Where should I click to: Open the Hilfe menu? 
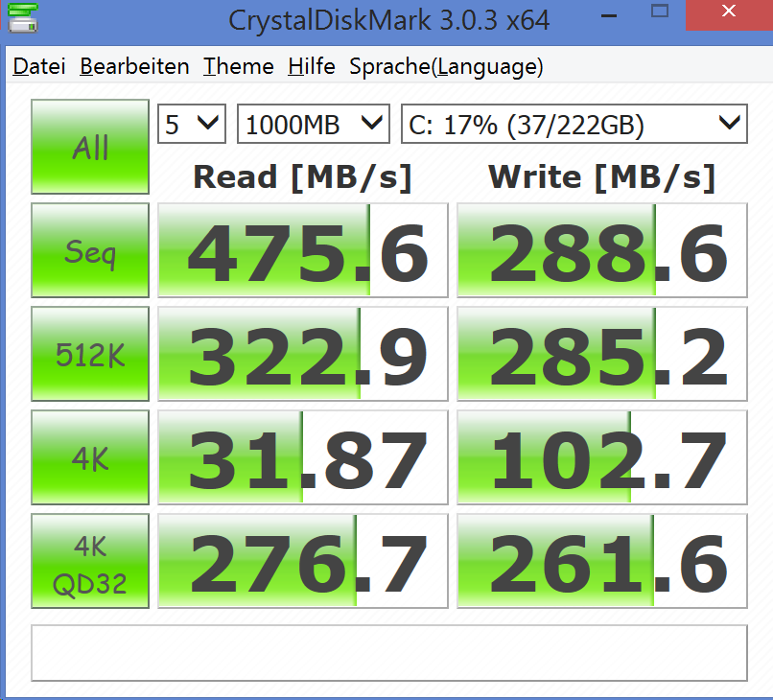(x=311, y=66)
